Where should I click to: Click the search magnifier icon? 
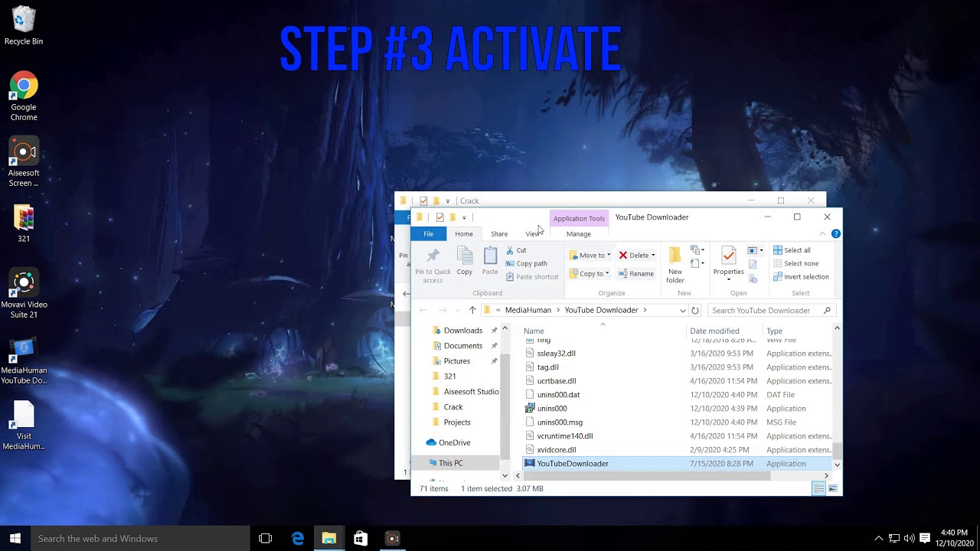[x=827, y=311]
